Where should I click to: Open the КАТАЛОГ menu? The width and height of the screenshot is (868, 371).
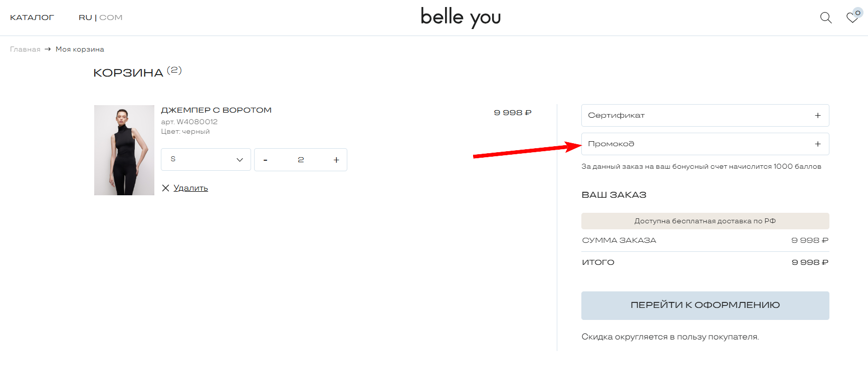point(32,17)
